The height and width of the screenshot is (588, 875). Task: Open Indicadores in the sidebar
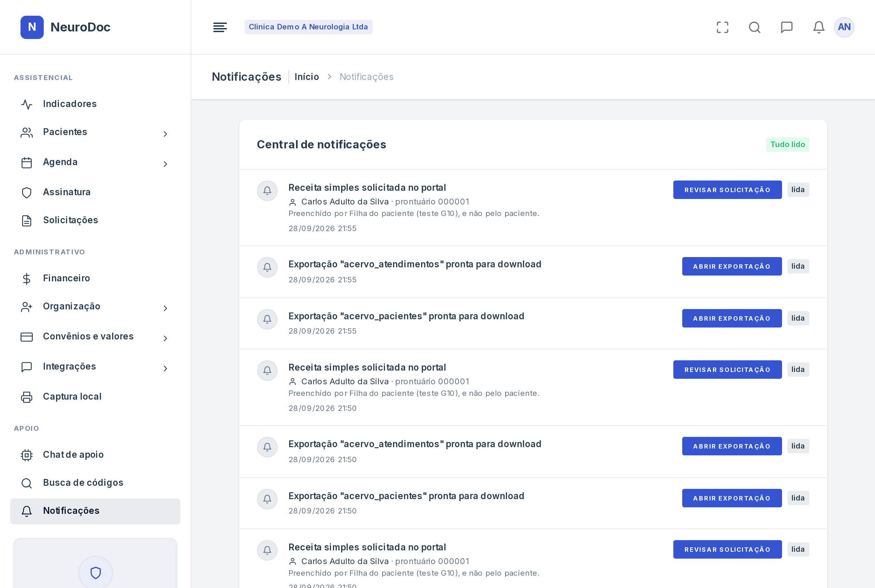(95, 104)
